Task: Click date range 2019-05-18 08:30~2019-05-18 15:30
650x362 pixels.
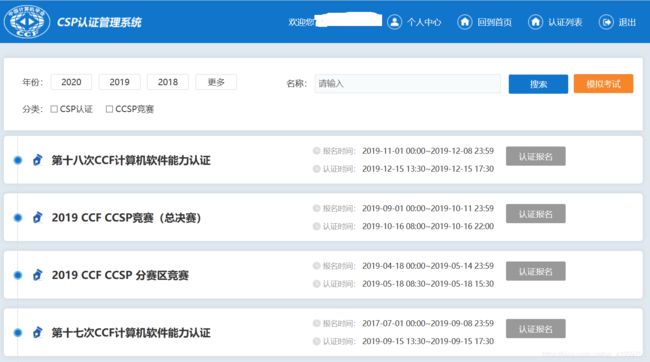Action: click(x=428, y=284)
